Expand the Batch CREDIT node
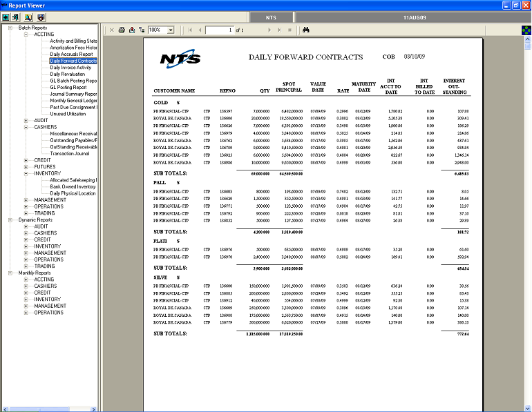The height and width of the screenshot is (412, 532). (x=26, y=160)
